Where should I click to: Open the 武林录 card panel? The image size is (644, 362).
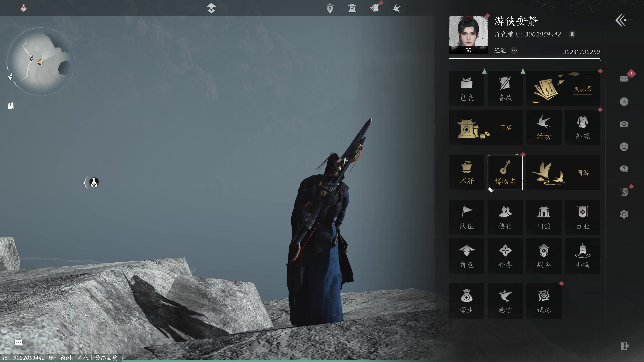point(563,88)
